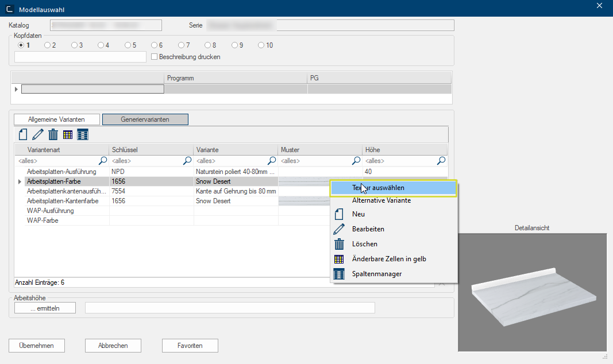Image resolution: width=613 pixels, height=364 pixels.
Task: Select Kopfdaten radio button 5
Action: click(128, 45)
